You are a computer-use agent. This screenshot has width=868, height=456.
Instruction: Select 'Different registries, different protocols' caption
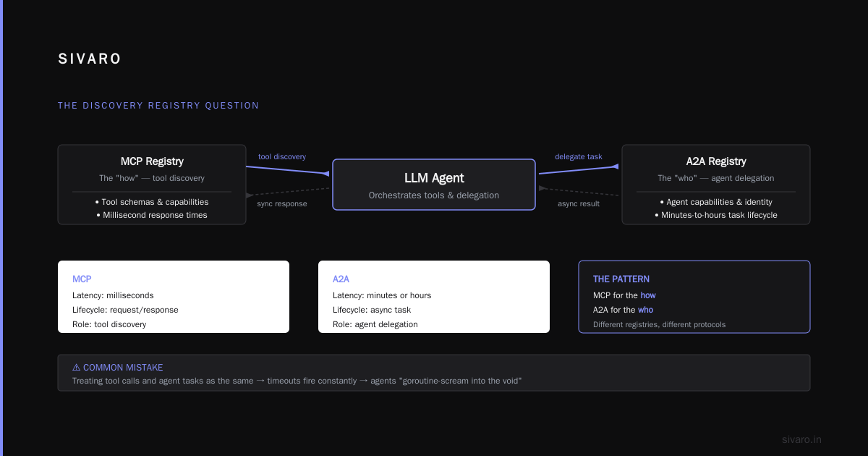(659, 324)
